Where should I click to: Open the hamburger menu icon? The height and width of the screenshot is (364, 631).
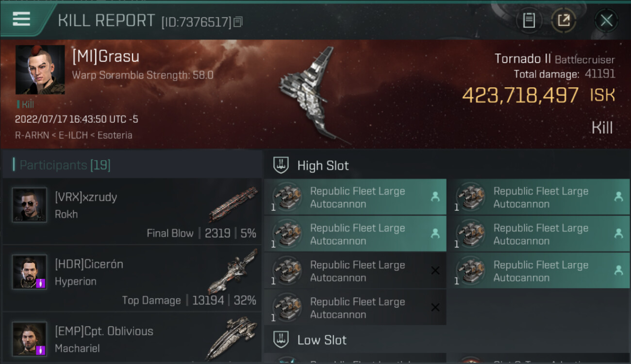tap(21, 19)
